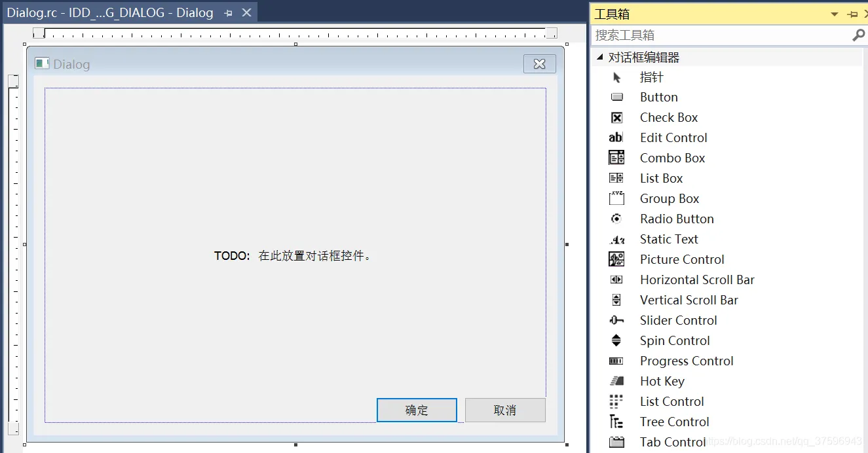The width and height of the screenshot is (868, 453).
Task: Choose the List Box icon
Action: coord(616,178)
